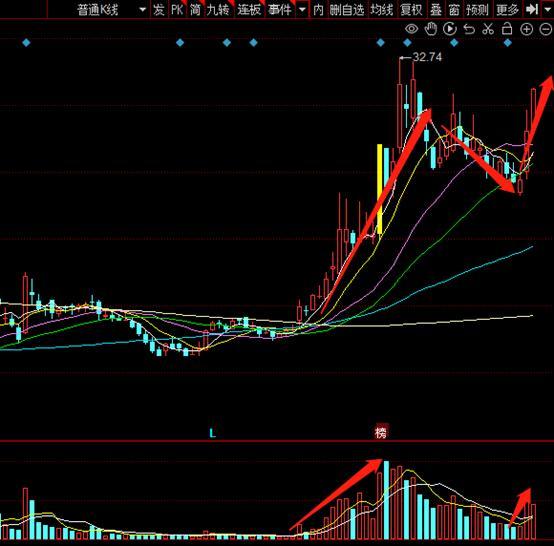Screen dimensions: 554x546
Task: Click the 预测 button
Action: pyautogui.click(x=477, y=10)
